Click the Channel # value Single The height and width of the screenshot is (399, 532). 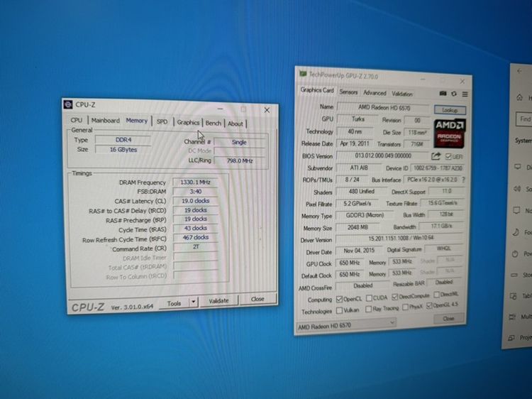(x=239, y=142)
